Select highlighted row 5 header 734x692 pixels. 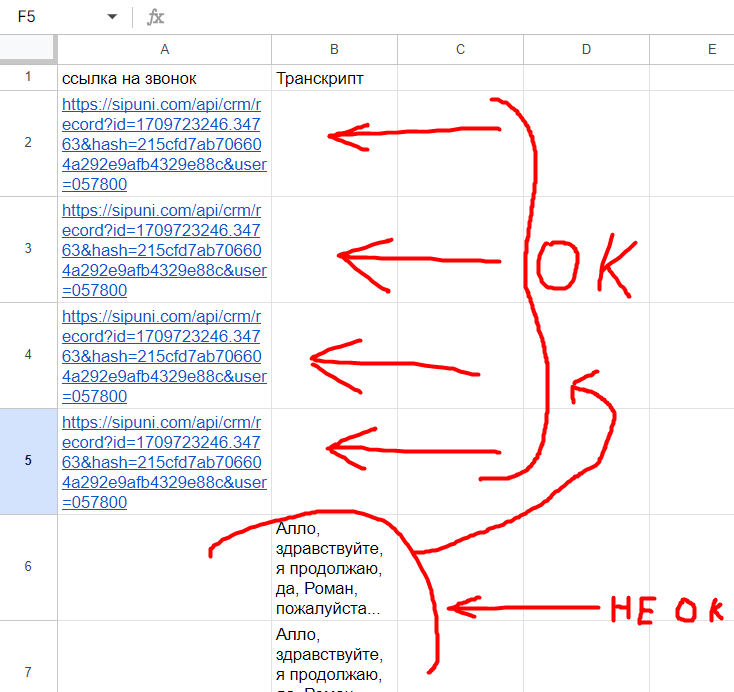28,461
